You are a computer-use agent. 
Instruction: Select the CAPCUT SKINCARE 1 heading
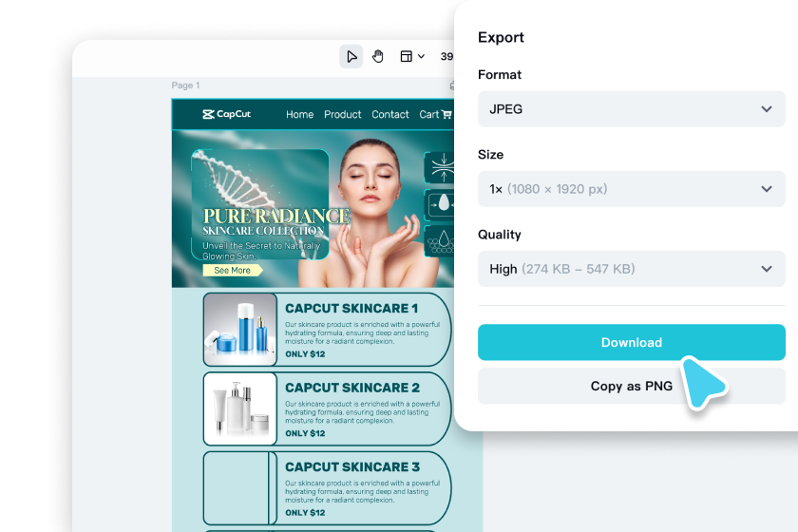351,309
